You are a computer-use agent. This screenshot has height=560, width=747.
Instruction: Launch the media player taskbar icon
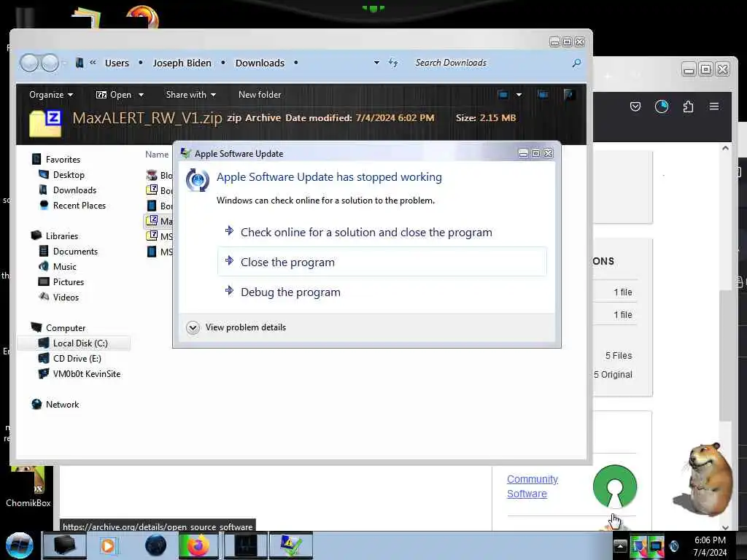pos(108,545)
